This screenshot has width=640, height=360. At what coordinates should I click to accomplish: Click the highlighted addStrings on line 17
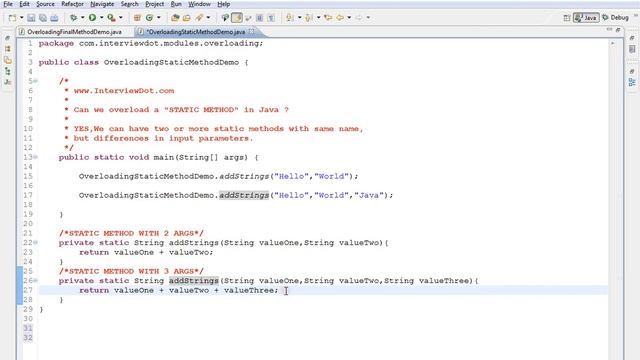(244, 195)
